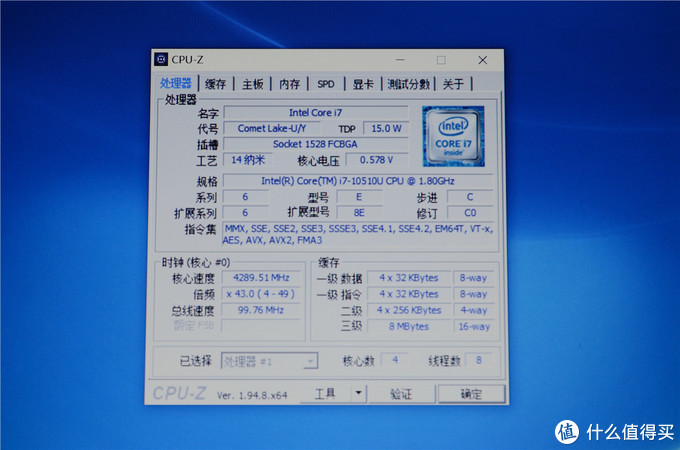This screenshot has height=450, width=680.
Task: Click the 型号 value E
Action: [359, 197]
